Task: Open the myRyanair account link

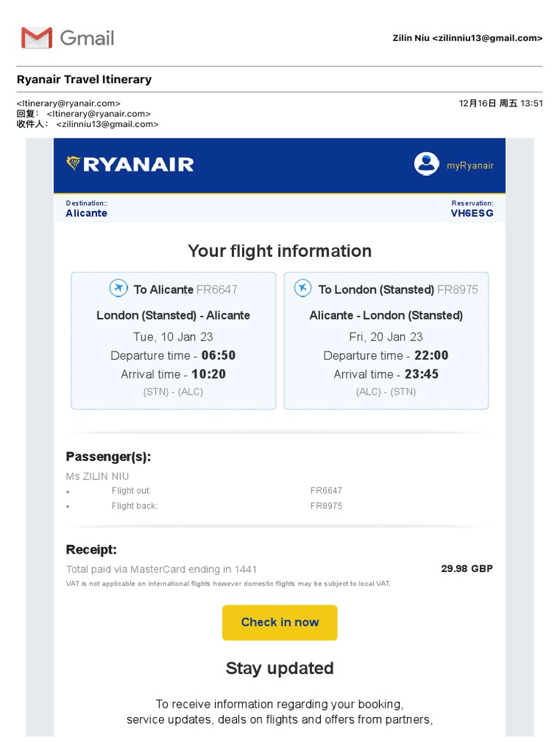Action: pos(470,166)
